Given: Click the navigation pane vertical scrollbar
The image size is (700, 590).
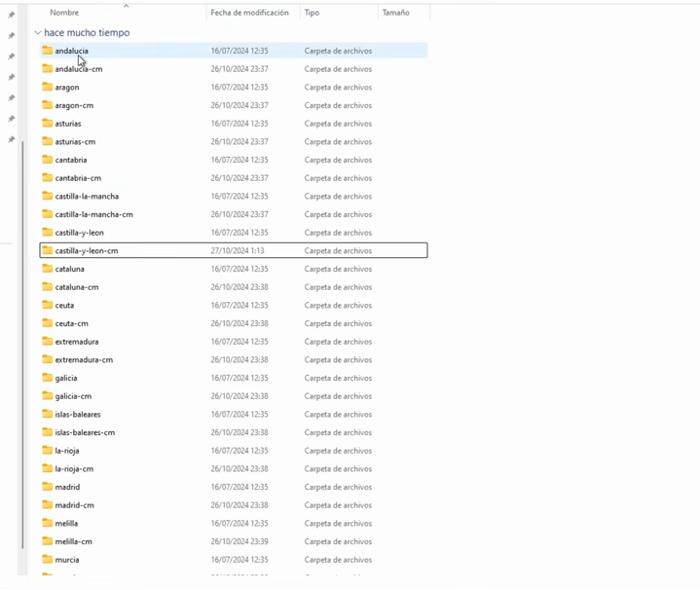Looking at the screenshot, I should coord(22,345).
